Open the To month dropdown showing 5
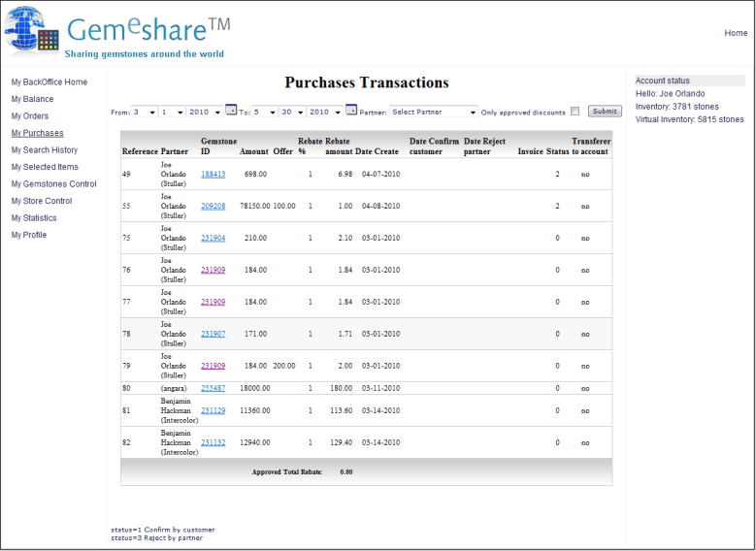 click(264, 112)
